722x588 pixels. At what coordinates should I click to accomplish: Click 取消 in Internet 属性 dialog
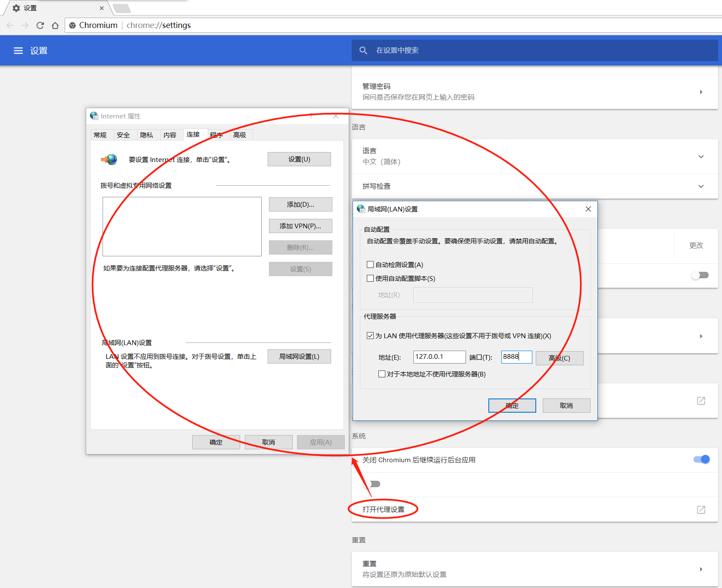(x=269, y=442)
